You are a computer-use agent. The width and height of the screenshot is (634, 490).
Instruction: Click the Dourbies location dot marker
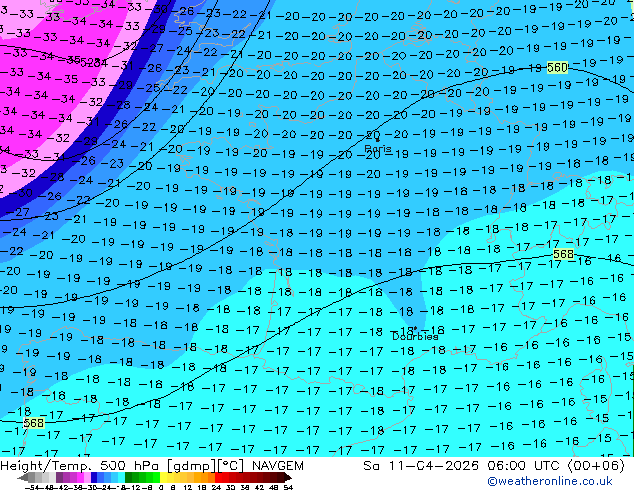point(415,329)
